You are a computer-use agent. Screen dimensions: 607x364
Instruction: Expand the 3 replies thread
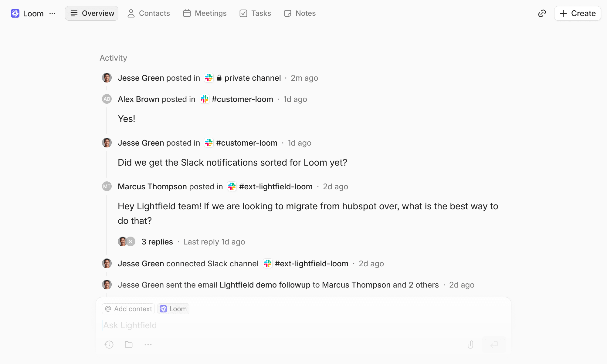coord(157,242)
